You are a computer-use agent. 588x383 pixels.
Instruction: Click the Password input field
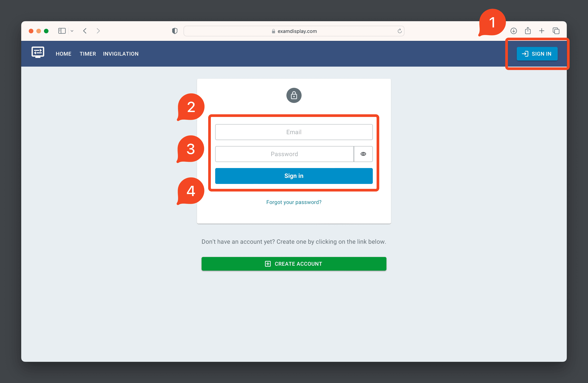coord(284,154)
